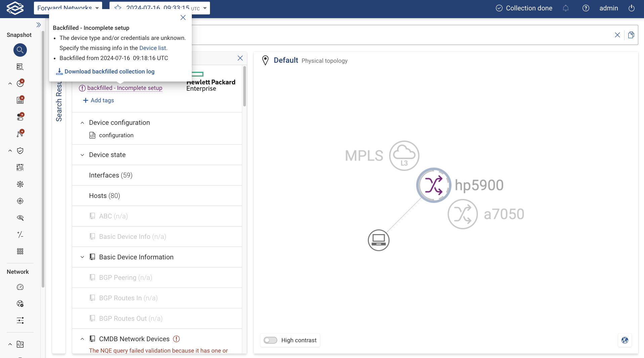Expand the left sidebar with double chevron
This screenshot has width=644, height=358.
coord(39,25)
